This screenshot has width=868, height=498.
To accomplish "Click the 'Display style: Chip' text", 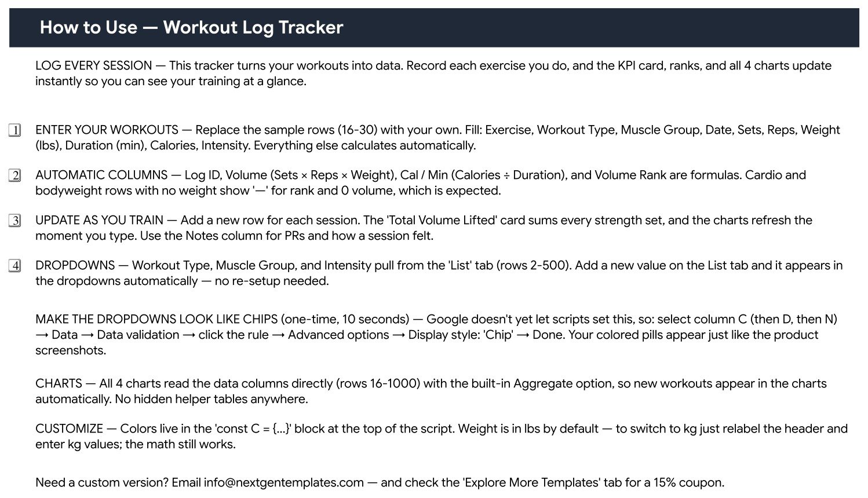I will [461, 335].
